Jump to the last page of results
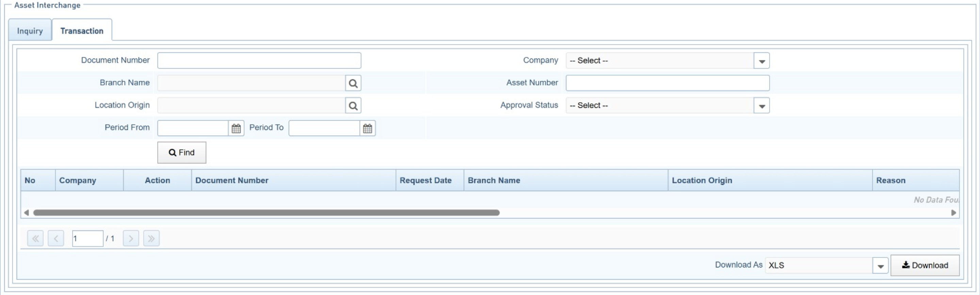The image size is (980, 295). pos(151,238)
